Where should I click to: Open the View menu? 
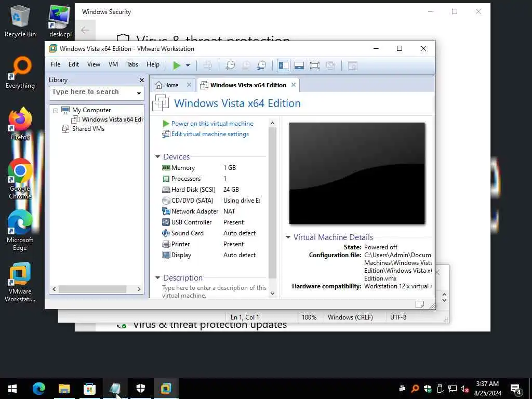pos(94,64)
